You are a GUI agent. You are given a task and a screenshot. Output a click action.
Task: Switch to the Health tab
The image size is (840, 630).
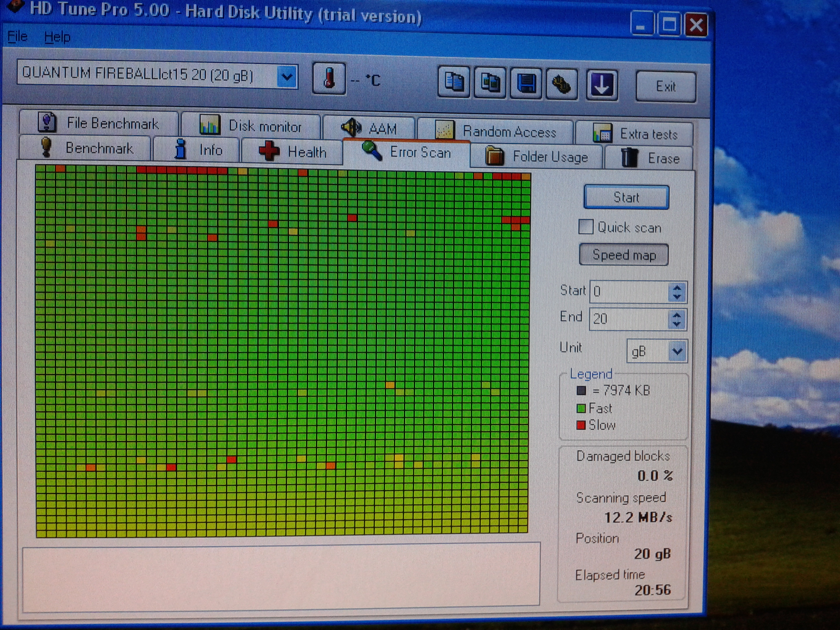(x=292, y=151)
